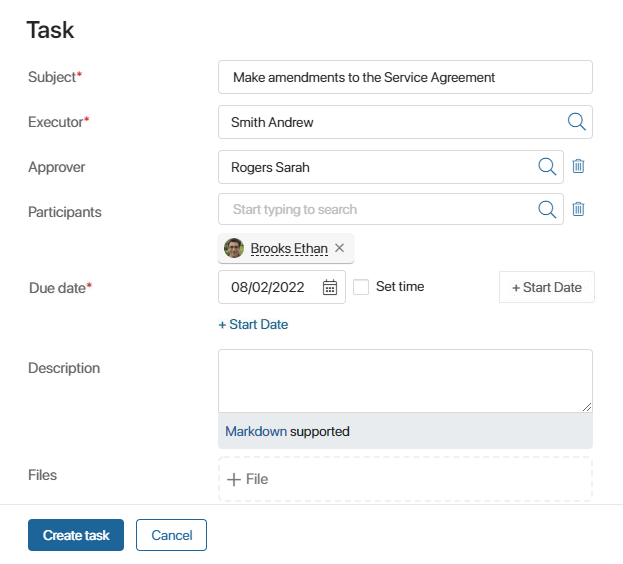Click the search icon in Participants field
Viewport: 623px width, 564px height.
[x=547, y=209]
